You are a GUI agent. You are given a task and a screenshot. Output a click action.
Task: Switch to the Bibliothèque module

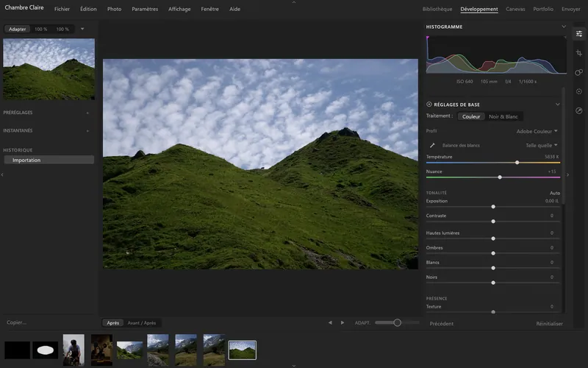(x=437, y=9)
